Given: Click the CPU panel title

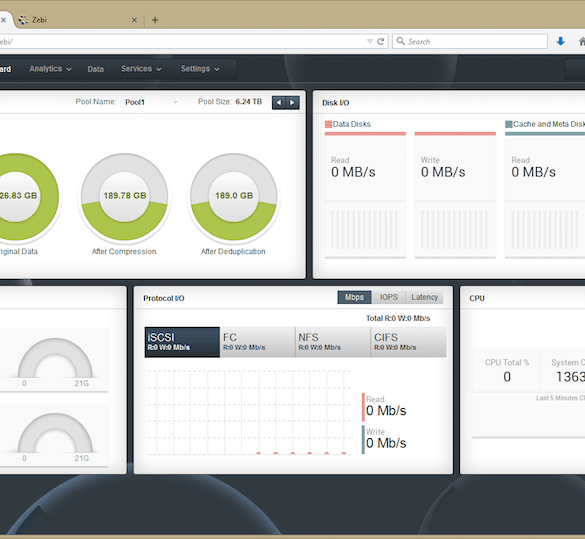Looking at the screenshot, I should pyautogui.click(x=477, y=298).
